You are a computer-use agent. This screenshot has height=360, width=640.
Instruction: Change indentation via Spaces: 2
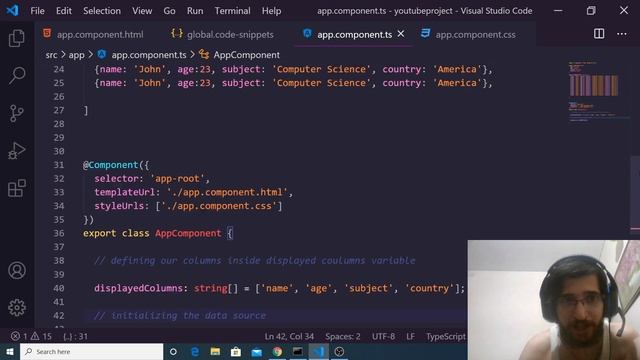(x=343, y=336)
